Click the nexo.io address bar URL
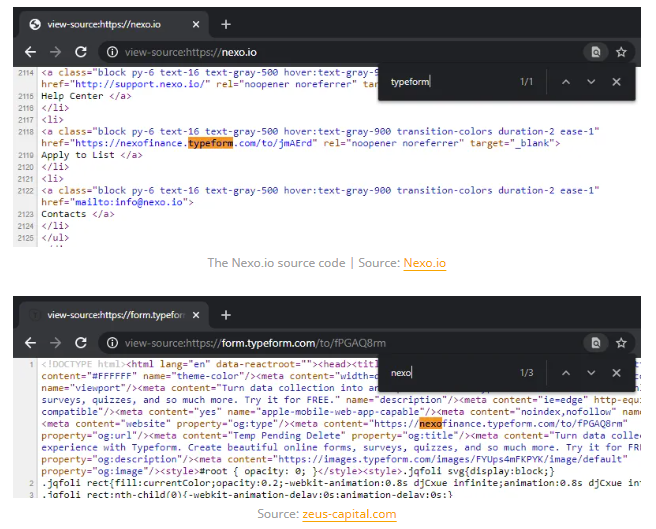The image size is (656, 529). click(x=191, y=52)
